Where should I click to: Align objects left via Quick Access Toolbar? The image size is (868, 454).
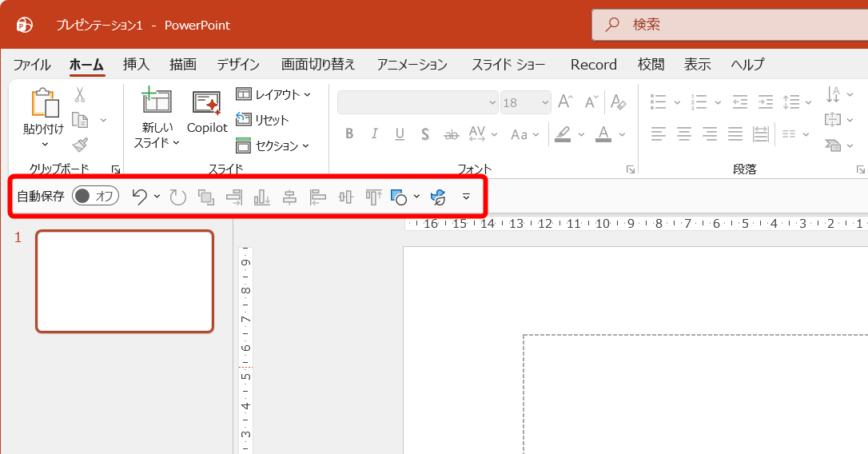(318, 197)
